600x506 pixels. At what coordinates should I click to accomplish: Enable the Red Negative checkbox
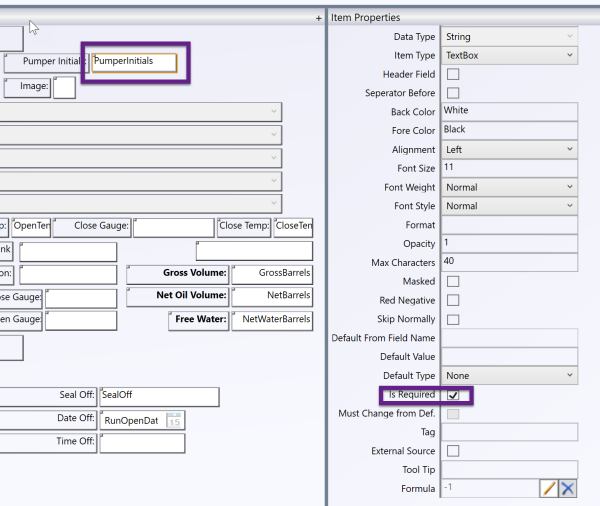(x=453, y=300)
